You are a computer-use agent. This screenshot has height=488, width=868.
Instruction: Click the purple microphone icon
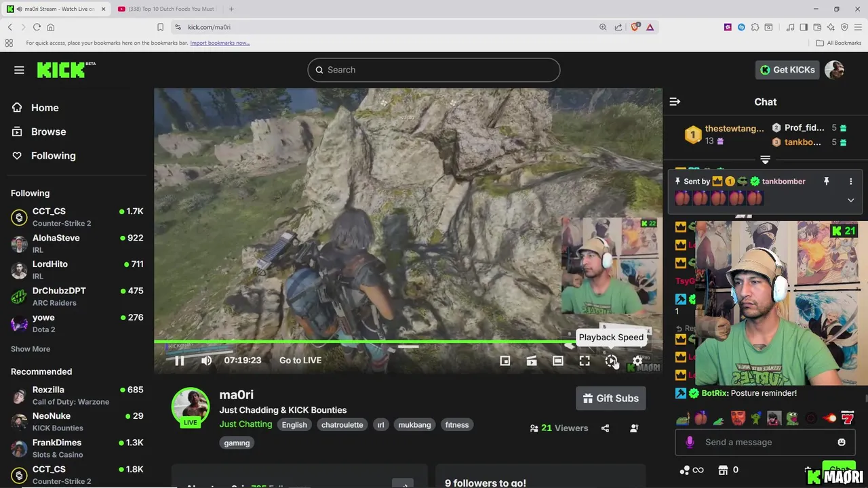point(690,442)
